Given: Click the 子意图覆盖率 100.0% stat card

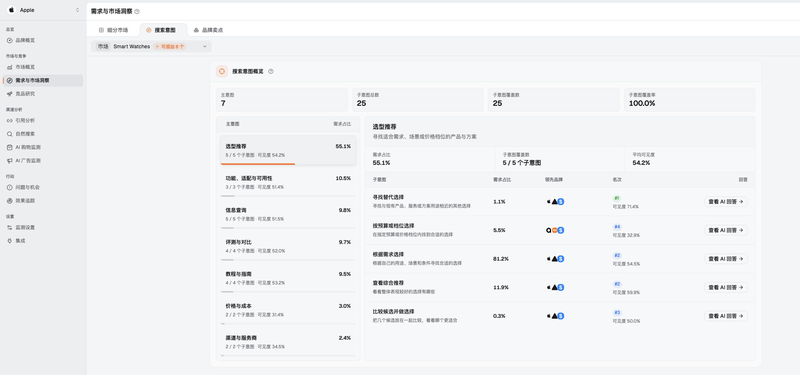Looking at the screenshot, I should pyautogui.click(x=689, y=99).
